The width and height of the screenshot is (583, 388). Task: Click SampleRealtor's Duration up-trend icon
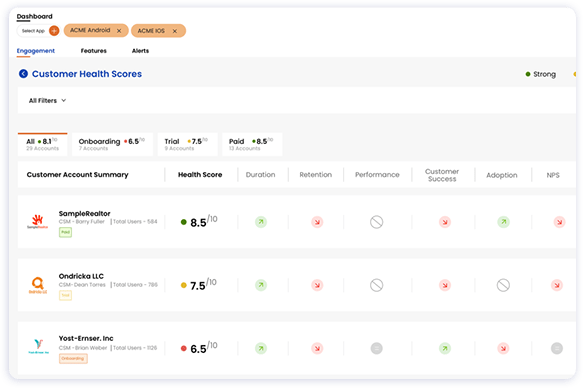point(261,222)
